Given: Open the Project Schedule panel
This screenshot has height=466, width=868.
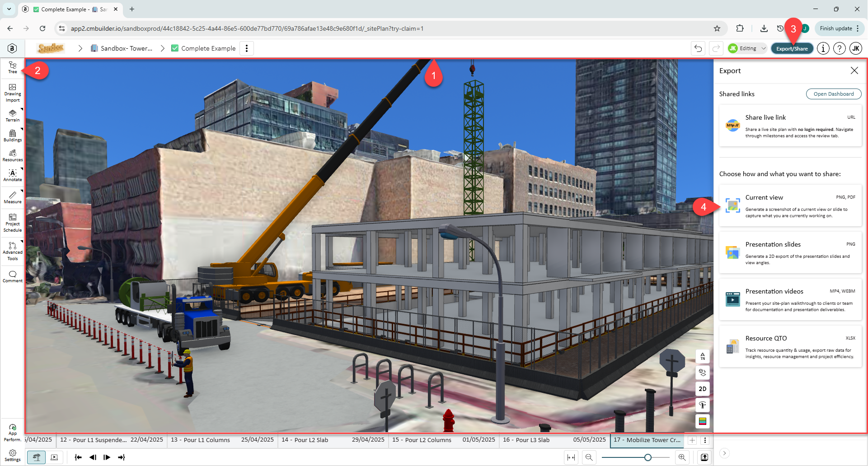Looking at the screenshot, I should click(13, 223).
